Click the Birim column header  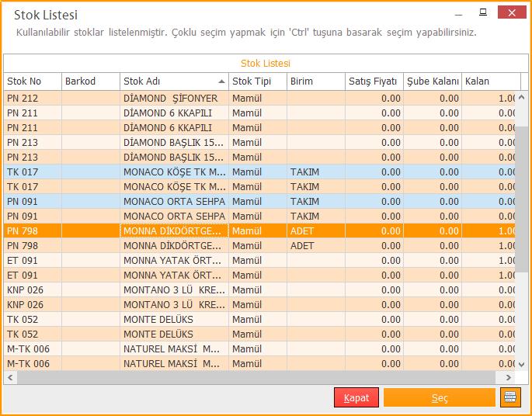click(x=315, y=81)
